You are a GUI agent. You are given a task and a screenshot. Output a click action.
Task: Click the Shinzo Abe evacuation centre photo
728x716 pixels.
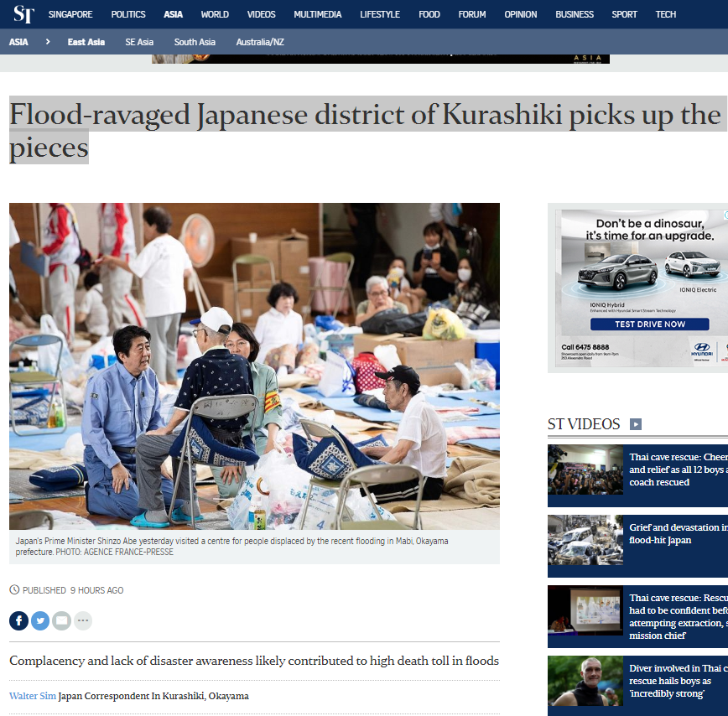[x=254, y=366]
